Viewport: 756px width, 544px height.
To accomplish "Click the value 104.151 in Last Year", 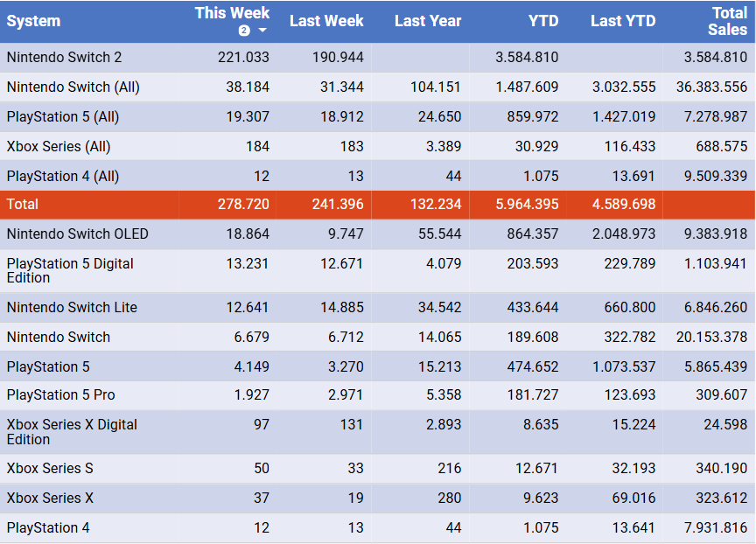I will (x=436, y=87).
